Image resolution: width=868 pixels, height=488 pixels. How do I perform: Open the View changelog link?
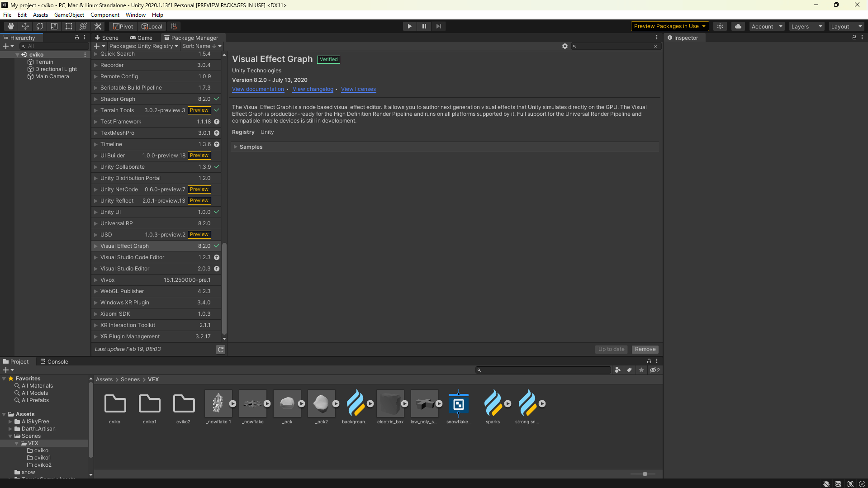pos(313,89)
